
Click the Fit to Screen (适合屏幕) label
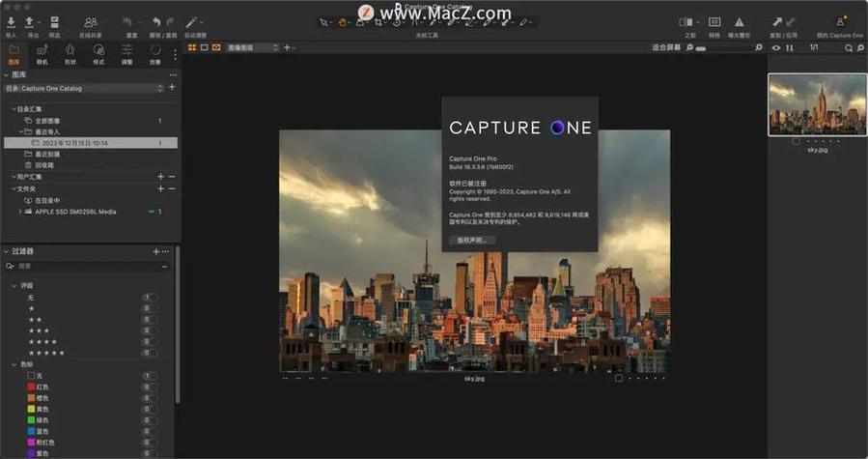[x=666, y=47]
